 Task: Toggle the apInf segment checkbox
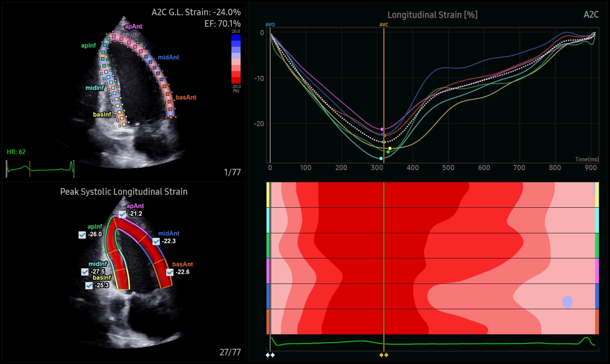tap(82, 235)
